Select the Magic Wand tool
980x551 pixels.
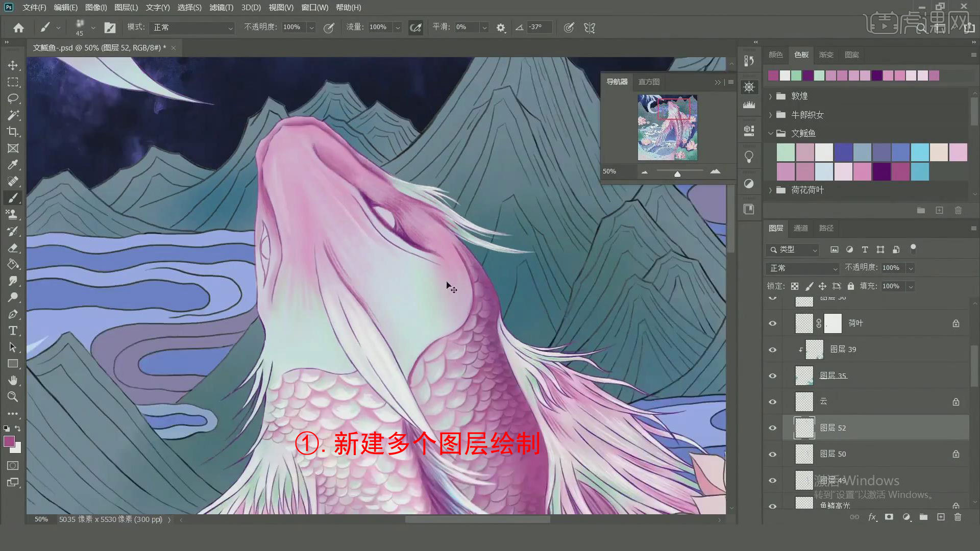13,115
